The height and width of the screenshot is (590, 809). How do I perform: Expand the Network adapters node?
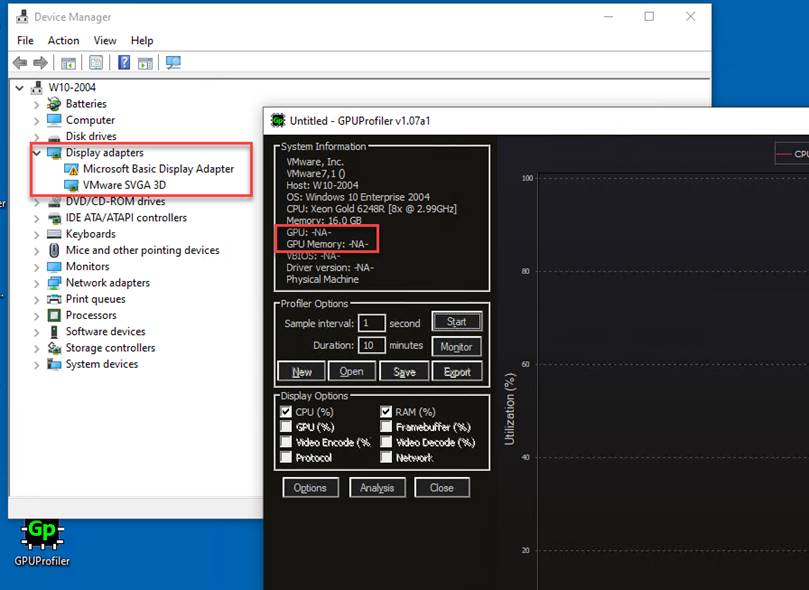[37, 283]
